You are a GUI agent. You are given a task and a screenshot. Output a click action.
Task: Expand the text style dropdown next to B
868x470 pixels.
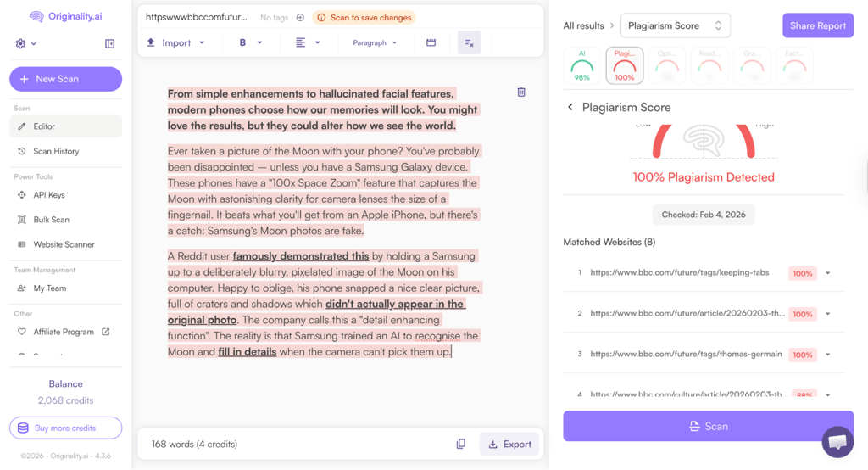click(x=259, y=42)
